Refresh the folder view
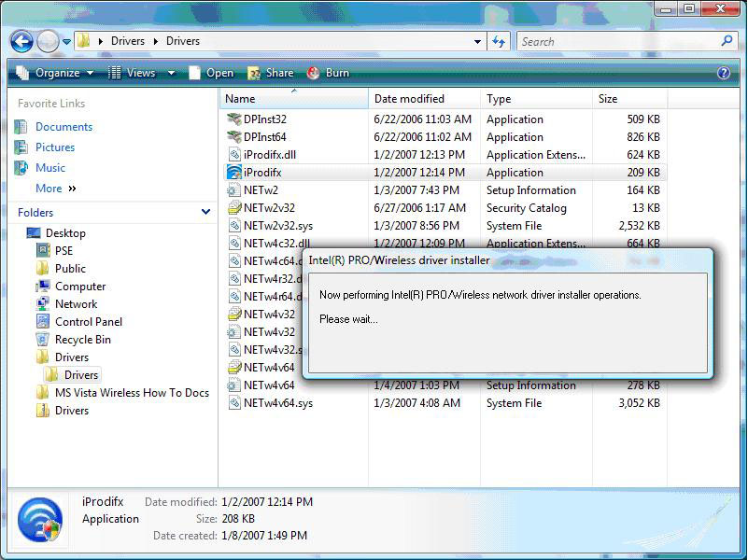This screenshot has height=560, width=748. pos(499,42)
